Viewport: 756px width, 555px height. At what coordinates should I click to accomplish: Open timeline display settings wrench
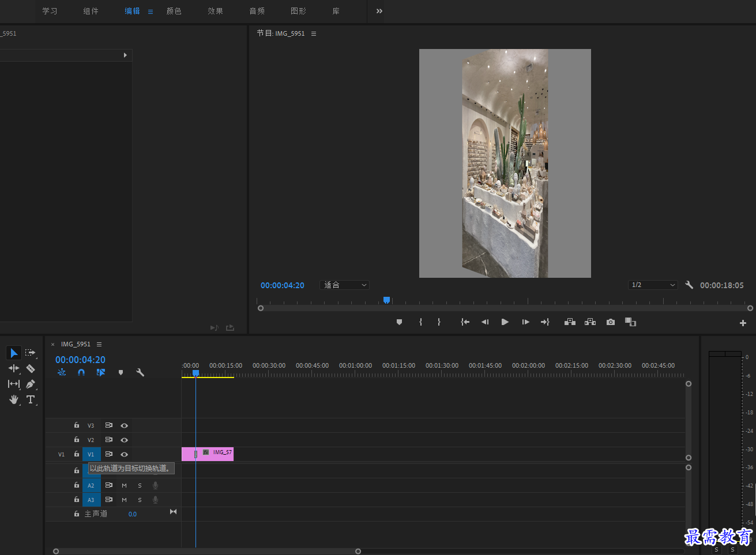point(140,372)
